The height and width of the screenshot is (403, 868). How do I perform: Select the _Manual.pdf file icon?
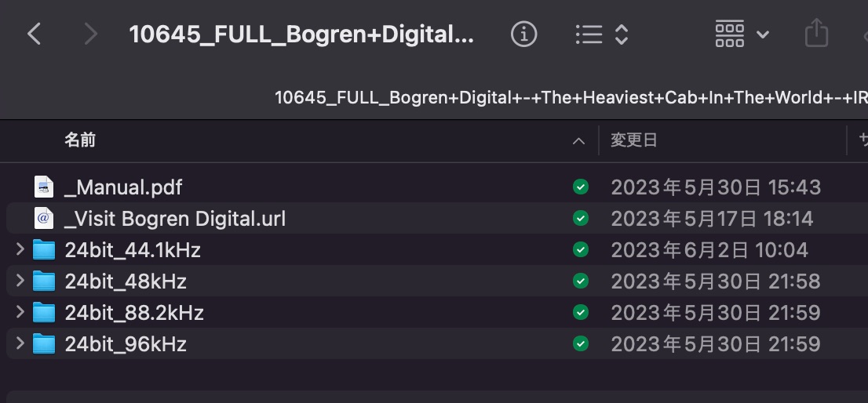coord(44,187)
